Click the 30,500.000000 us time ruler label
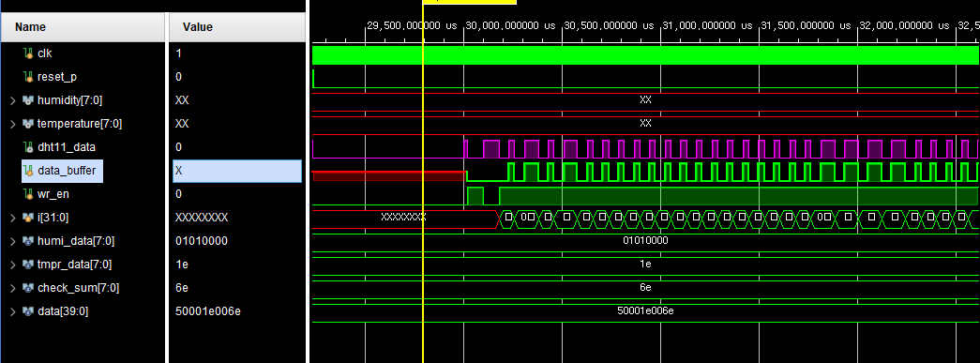Image resolution: width=980 pixels, height=363 pixels. click(610, 25)
